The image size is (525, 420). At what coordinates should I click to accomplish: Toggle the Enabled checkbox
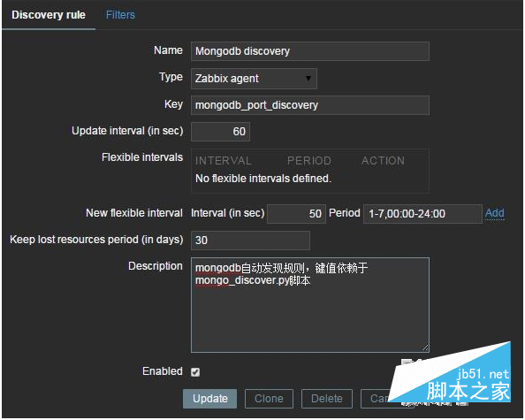(x=195, y=372)
